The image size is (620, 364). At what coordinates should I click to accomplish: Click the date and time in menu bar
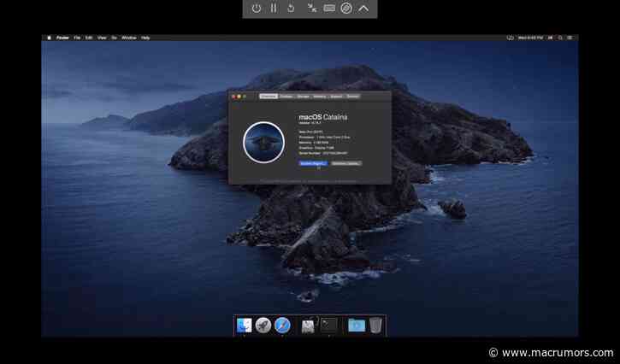[x=530, y=38]
